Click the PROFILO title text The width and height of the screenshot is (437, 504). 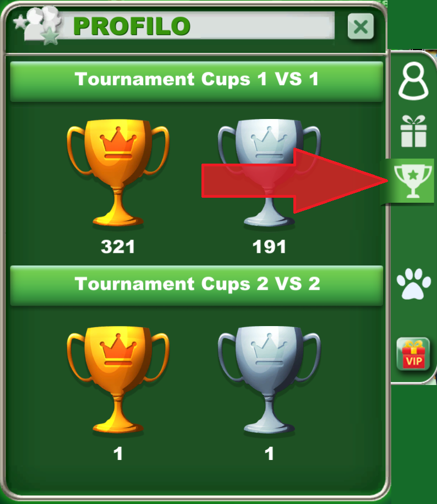(132, 26)
